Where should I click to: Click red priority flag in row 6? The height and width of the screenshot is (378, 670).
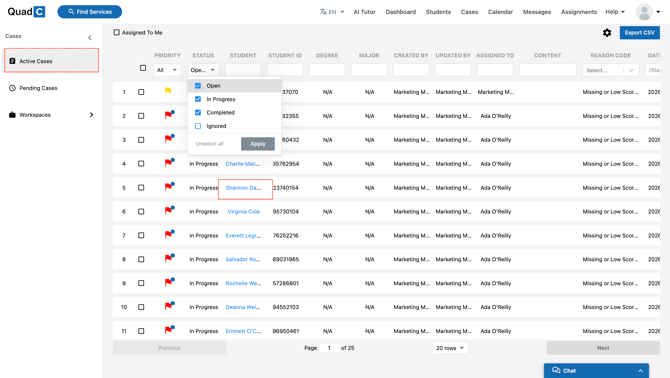coord(169,211)
